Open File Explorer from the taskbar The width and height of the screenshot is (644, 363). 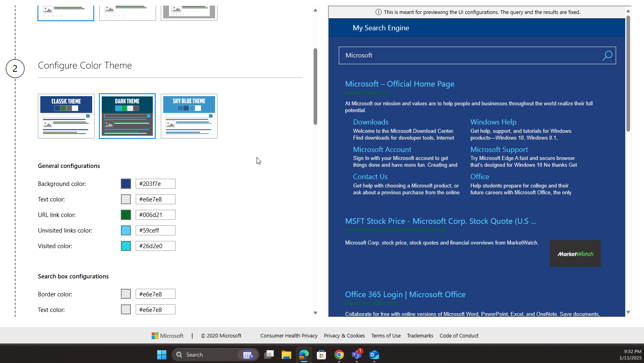(x=286, y=355)
